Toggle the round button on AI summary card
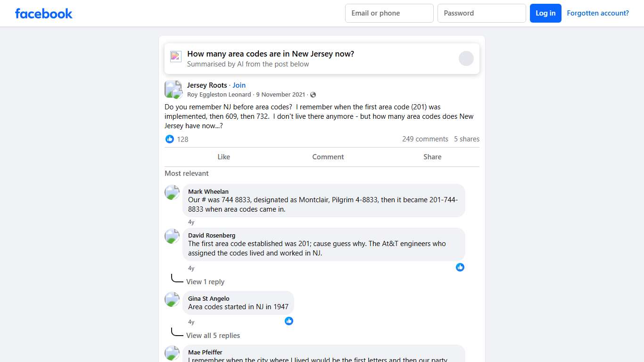The image size is (644, 362). pyautogui.click(x=466, y=58)
